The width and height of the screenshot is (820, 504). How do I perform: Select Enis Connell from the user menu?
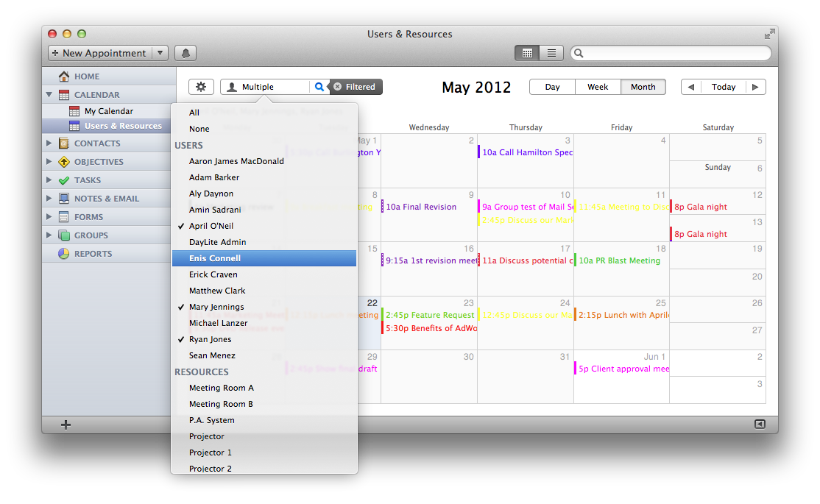click(215, 258)
